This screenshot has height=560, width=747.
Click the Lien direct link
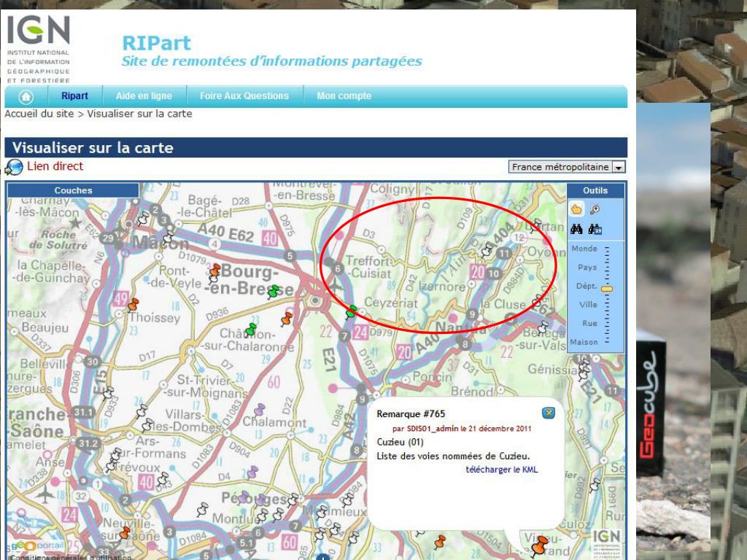[x=55, y=166]
